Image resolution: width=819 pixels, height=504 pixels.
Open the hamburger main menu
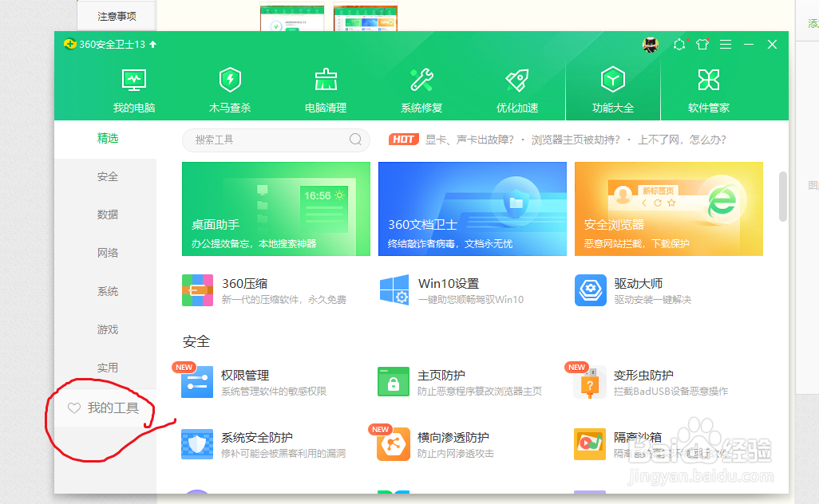(x=726, y=45)
